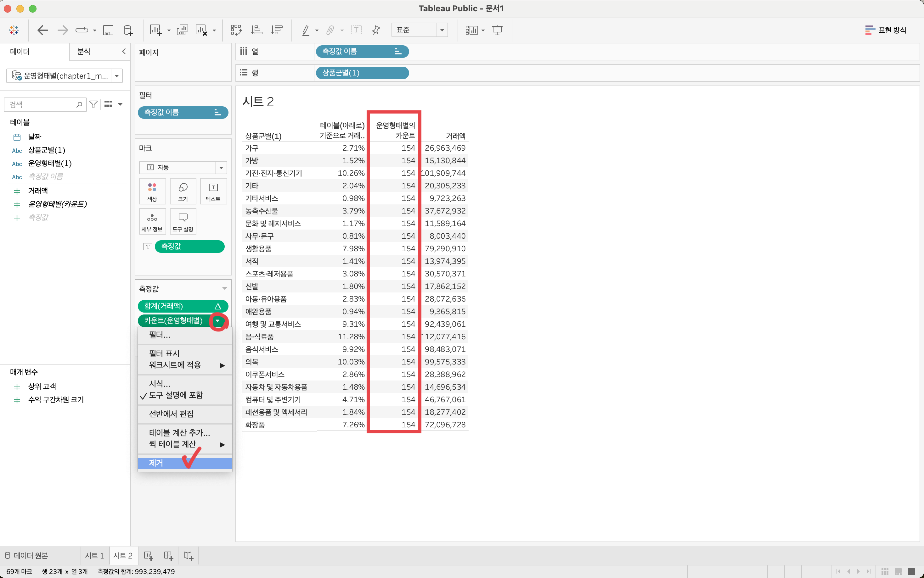Click the 검색 search field
Image resolution: width=924 pixels, height=578 pixels.
tap(41, 104)
